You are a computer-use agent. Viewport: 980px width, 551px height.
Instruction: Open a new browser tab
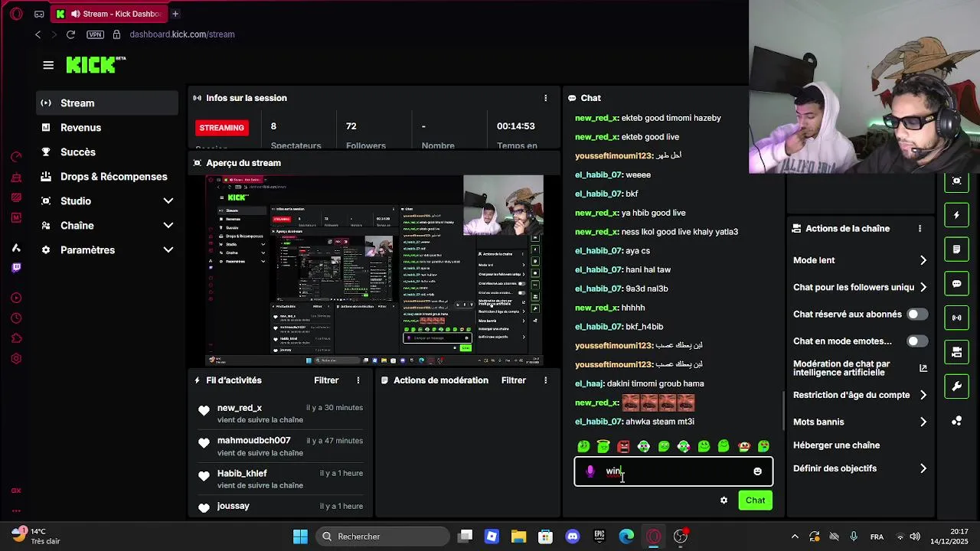tap(175, 14)
